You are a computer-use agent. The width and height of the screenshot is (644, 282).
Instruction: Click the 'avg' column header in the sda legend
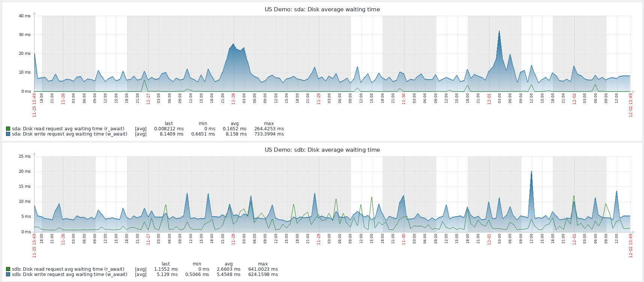[x=235, y=124]
